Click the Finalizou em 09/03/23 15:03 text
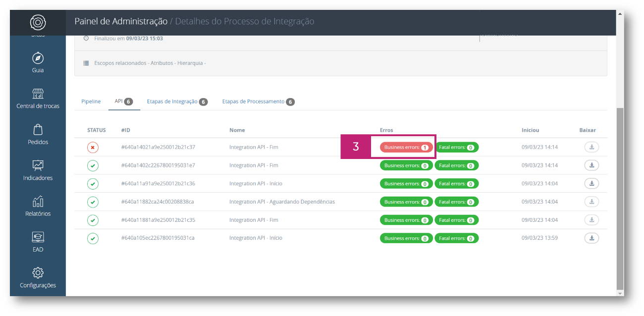644x316 pixels. click(129, 38)
